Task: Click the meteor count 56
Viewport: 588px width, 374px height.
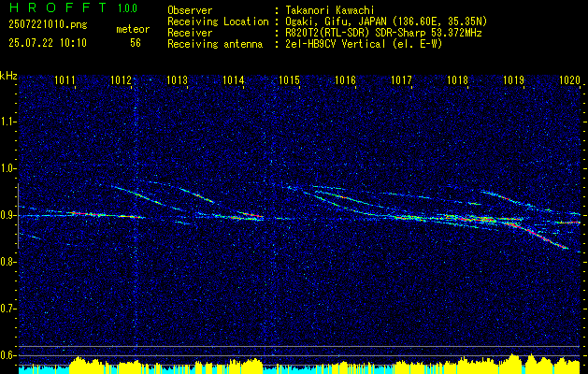Action: [136, 43]
